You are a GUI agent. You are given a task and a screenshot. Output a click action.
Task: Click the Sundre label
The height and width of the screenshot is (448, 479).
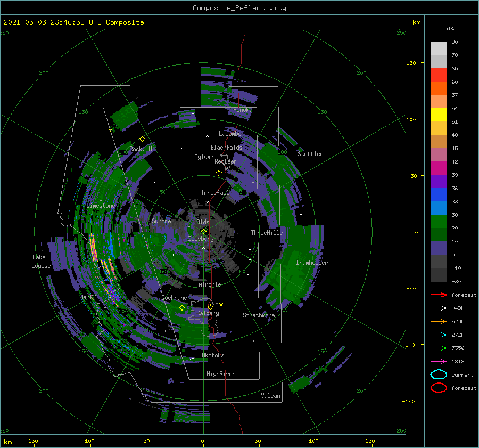(x=161, y=221)
